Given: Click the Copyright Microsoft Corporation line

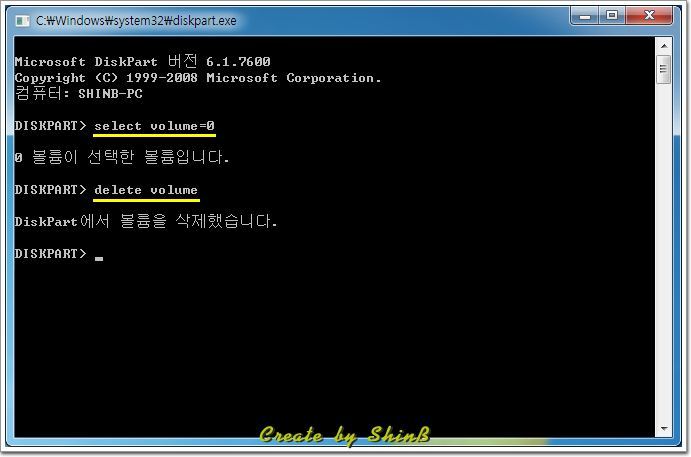Looking at the screenshot, I should pos(197,78).
